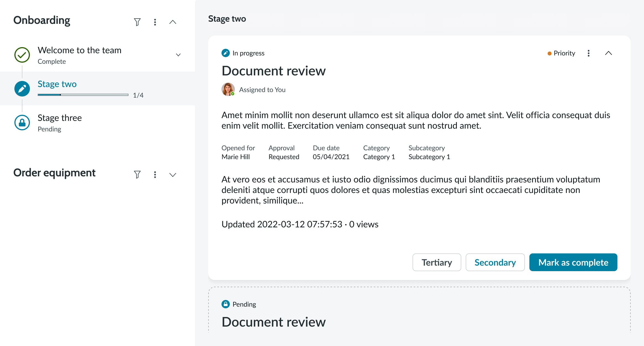The height and width of the screenshot is (346, 644).
Task: Click Stage two progress bar
Action: [83, 95]
